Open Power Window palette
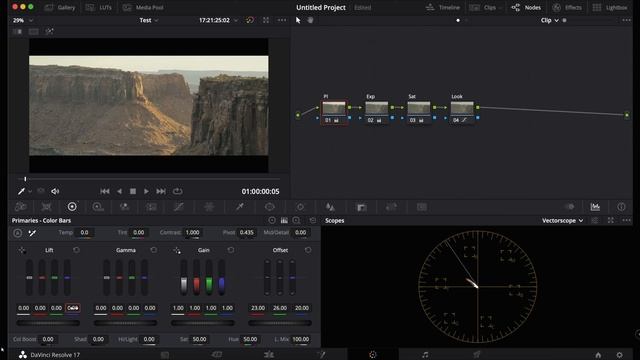Viewport: 640px width, 360px height. pos(269,207)
